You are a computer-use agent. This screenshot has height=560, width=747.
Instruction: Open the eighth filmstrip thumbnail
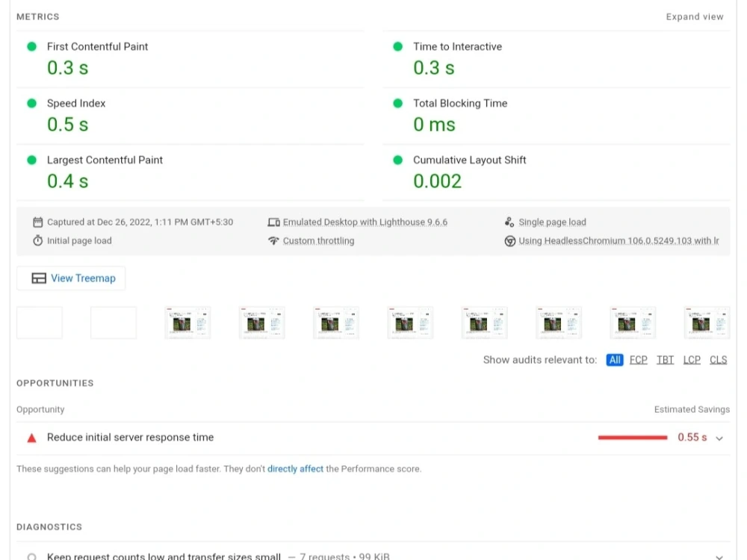pos(558,323)
